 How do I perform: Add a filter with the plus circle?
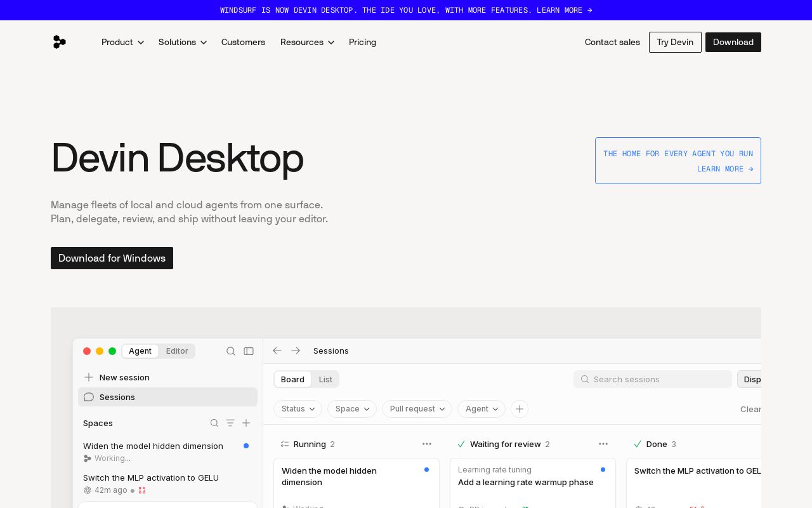[520, 409]
